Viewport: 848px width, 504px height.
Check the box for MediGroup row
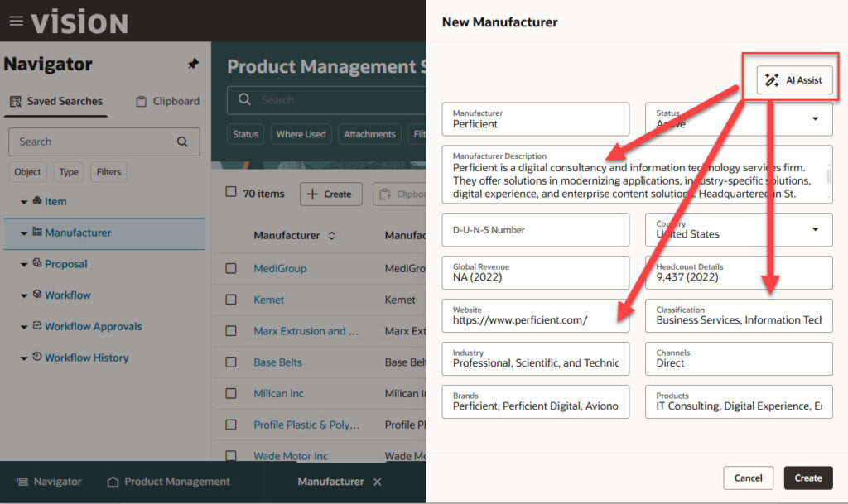[x=231, y=268]
